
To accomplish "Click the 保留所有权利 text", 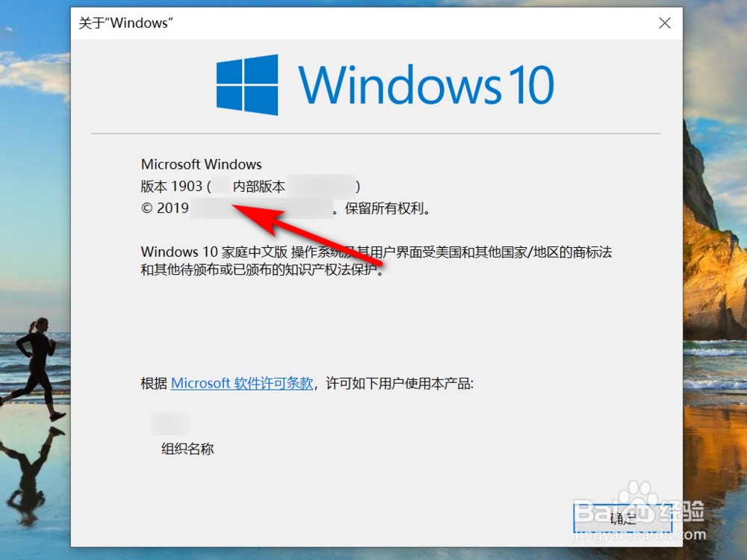I will pyautogui.click(x=384, y=208).
